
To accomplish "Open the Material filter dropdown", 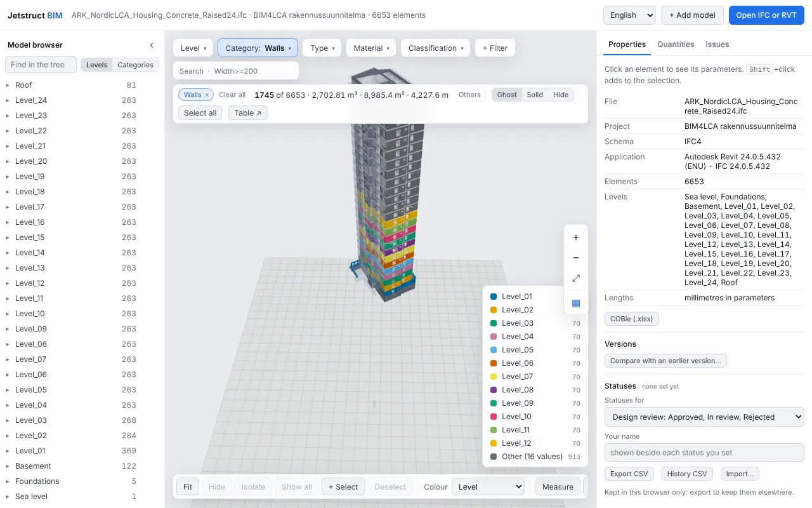I will click(371, 48).
